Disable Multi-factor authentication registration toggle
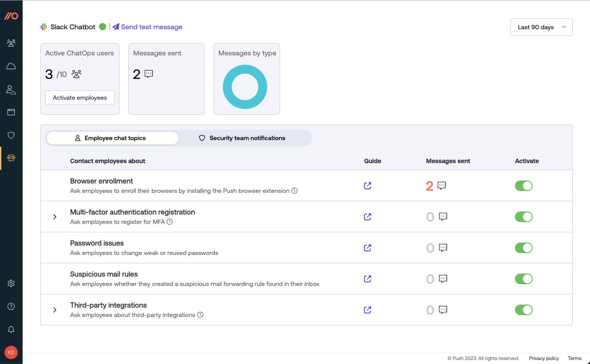The width and height of the screenshot is (590, 364). tap(524, 217)
